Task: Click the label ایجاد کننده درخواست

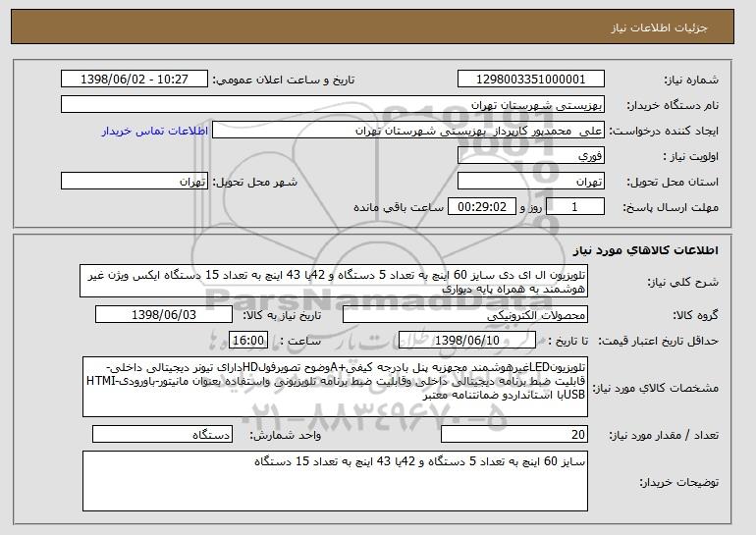Action: coord(664,131)
